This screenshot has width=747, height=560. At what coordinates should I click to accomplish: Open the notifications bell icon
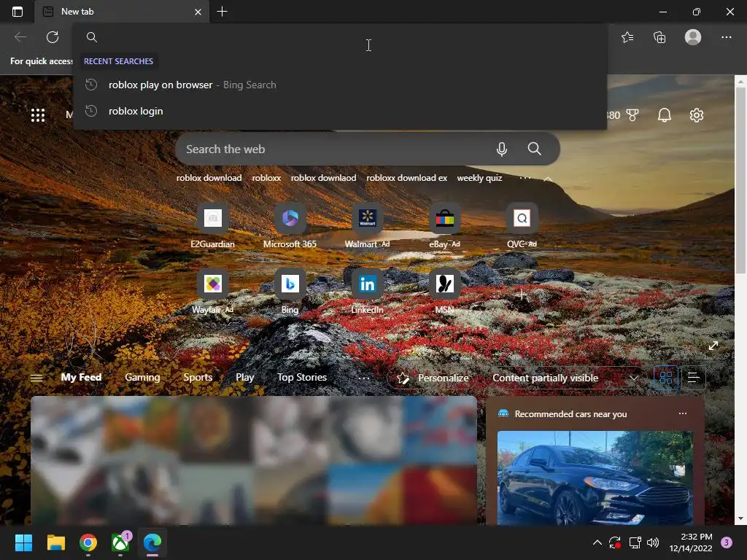[x=664, y=114]
